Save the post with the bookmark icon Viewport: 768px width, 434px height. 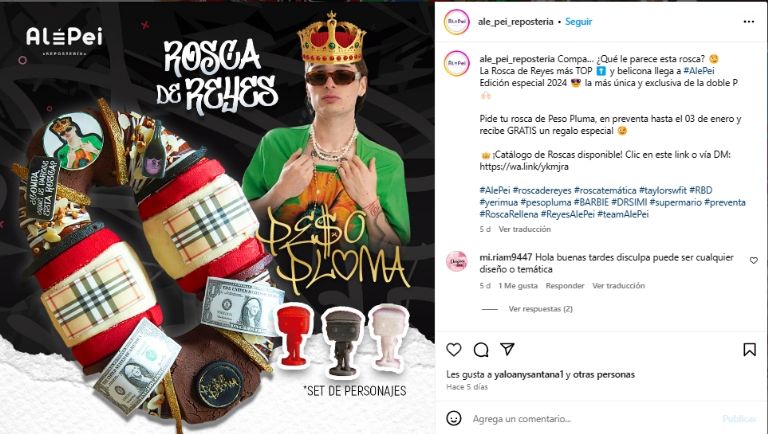pos(749,349)
